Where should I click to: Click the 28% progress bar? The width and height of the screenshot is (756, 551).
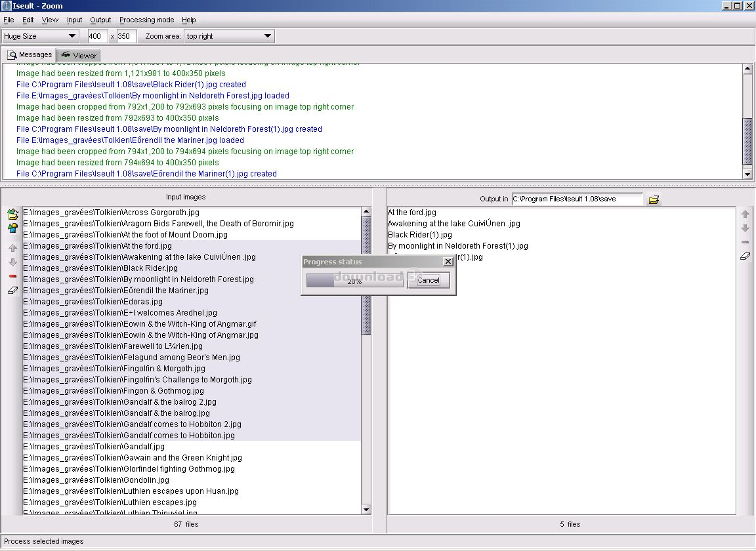354,281
